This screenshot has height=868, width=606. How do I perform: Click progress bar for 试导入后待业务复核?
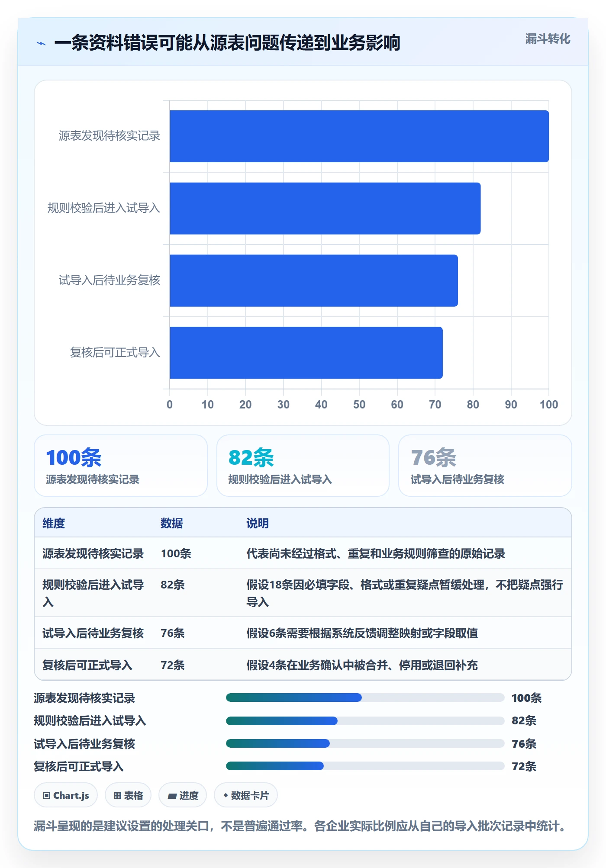pyautogui.click(x=365, y=743)
